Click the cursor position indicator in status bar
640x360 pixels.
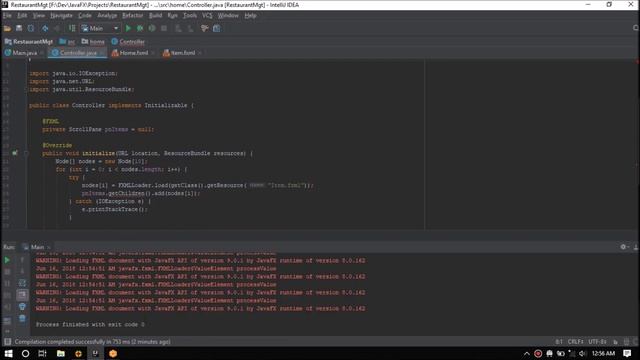(559, 342)
